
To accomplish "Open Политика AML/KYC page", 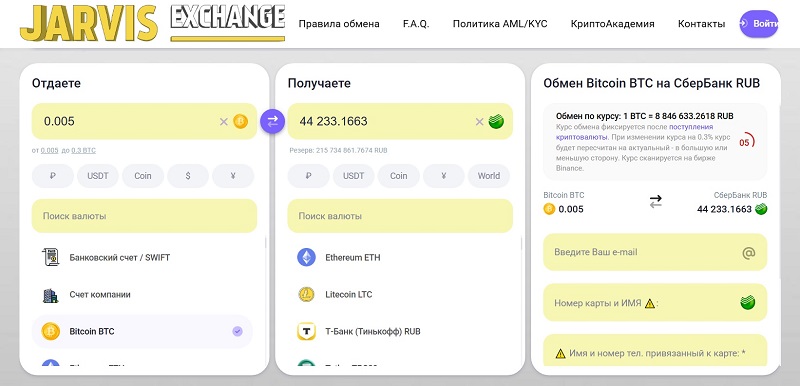I will [500, 24].
